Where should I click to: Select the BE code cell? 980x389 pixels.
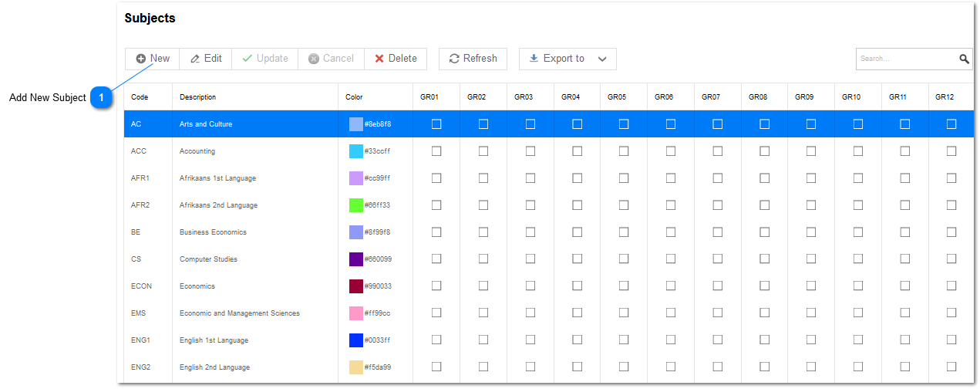[148, 232]
